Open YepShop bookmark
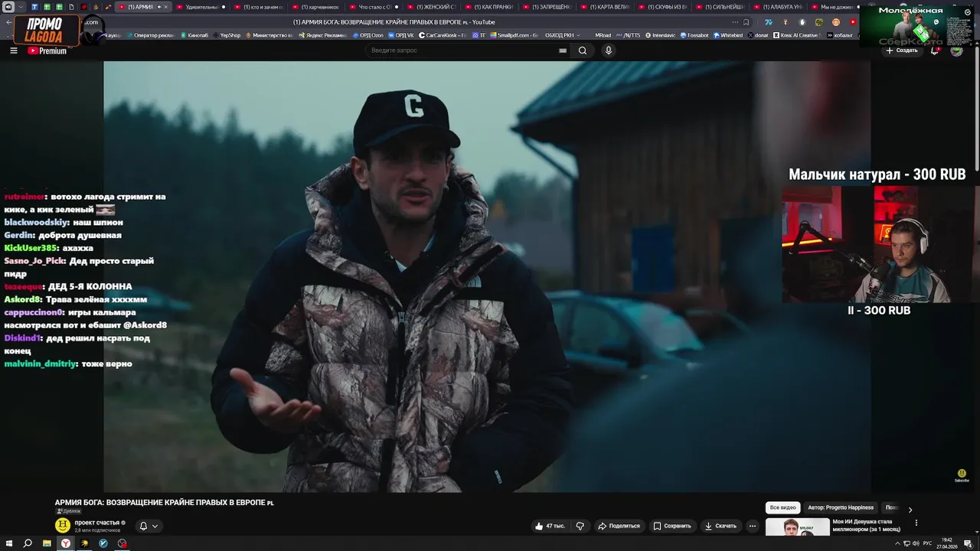This screenshot has height=551, width=980. point(227,35)
